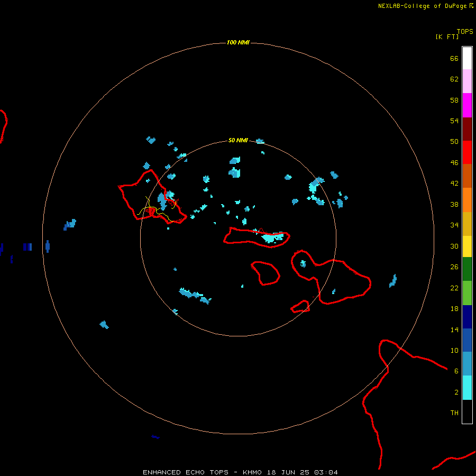This screenshot has width=476, height=476.
Task: Click the legend value 34
Action: point(454,225)
